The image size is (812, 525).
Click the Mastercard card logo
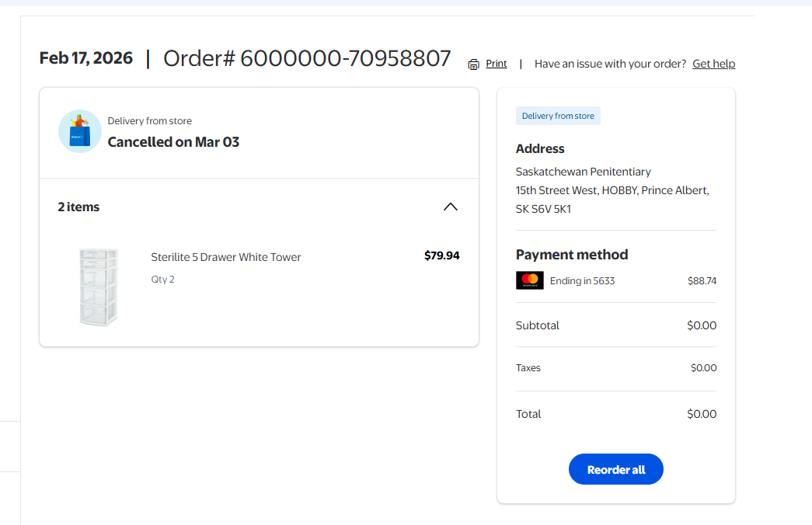tap(530, 280)
